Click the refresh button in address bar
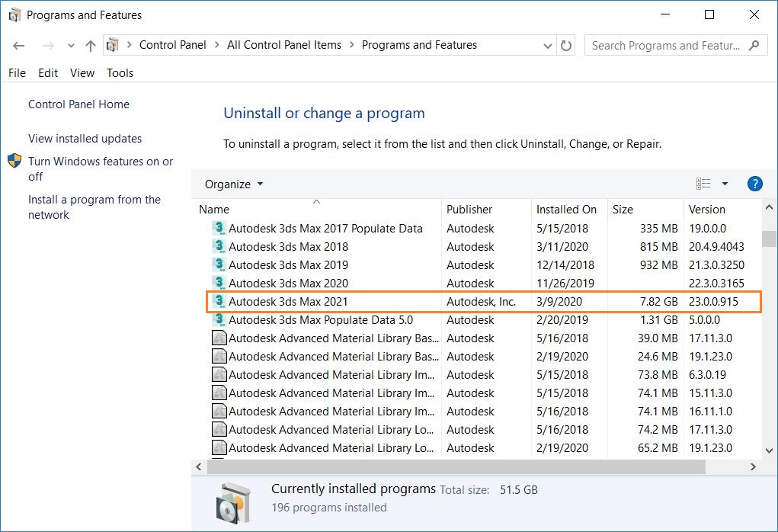The height and width of the screenshot is (532, 778). (x=566, y=46)
